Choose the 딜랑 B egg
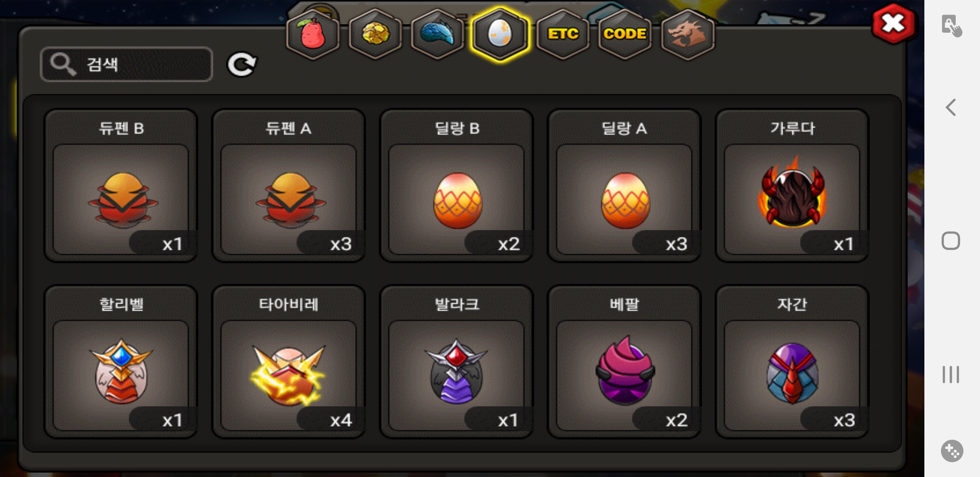 click(x=456, y=185)
